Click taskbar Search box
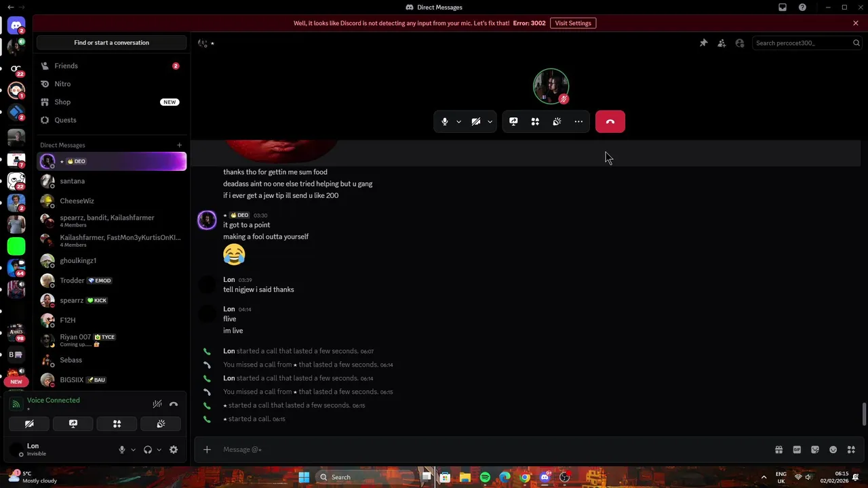 coord(366,477)
